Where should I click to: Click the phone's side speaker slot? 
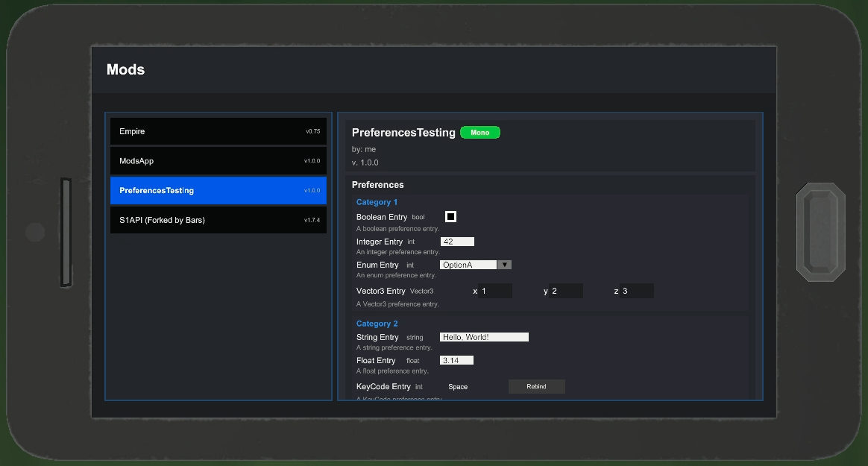(x=66, y=233)
